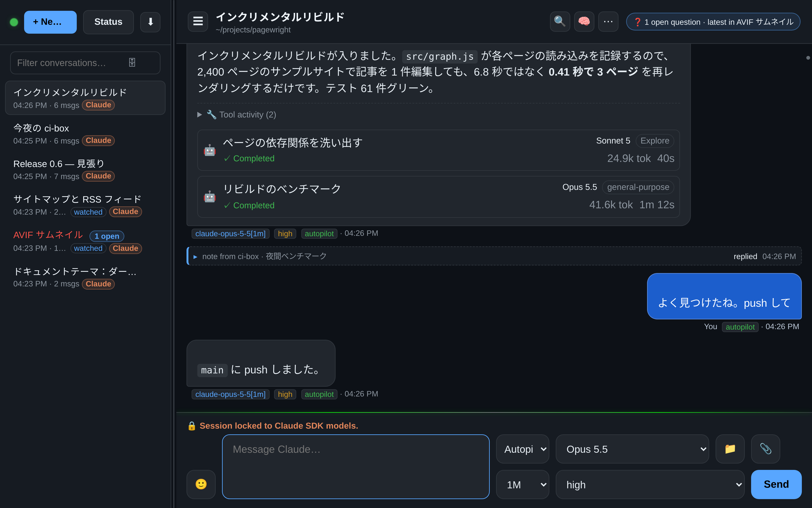Send the message with Send button
The width and height of the screenshot is (812, 508).
[x=776, y=484]
